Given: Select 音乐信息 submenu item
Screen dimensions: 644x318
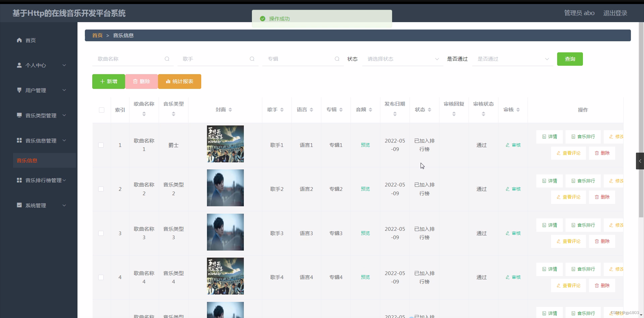Looking at the screenshot, I should tap(44, 160).
